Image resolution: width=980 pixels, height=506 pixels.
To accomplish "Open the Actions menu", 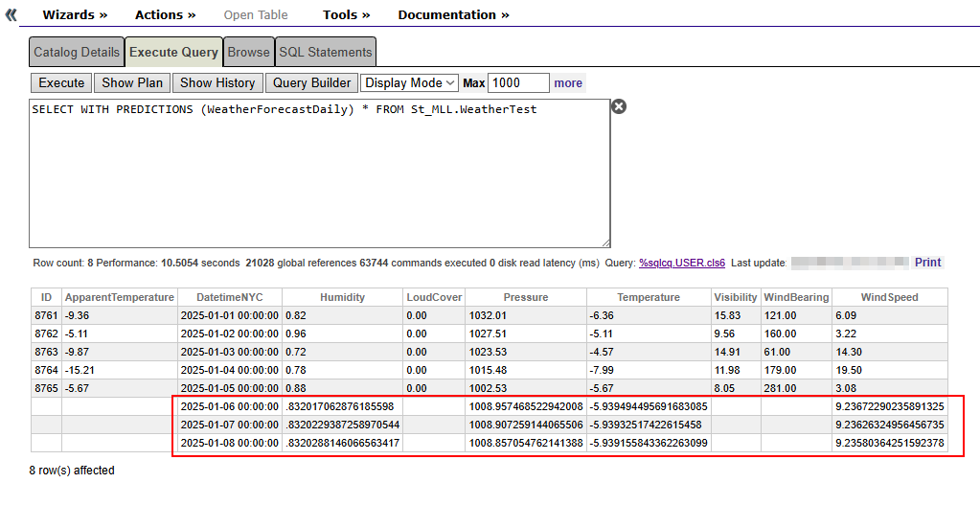I will [165, 14].
